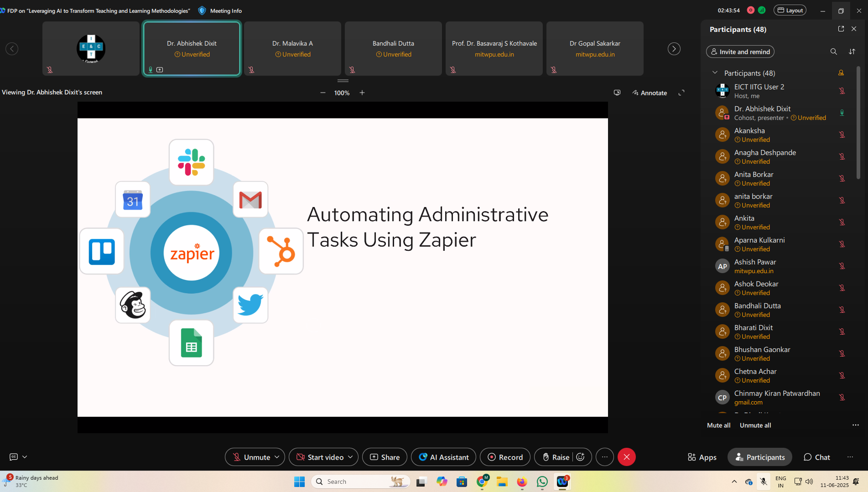This screenshot has width=868, height=492.
Task: Open the Annotate tool
Action: click(650, 93)
